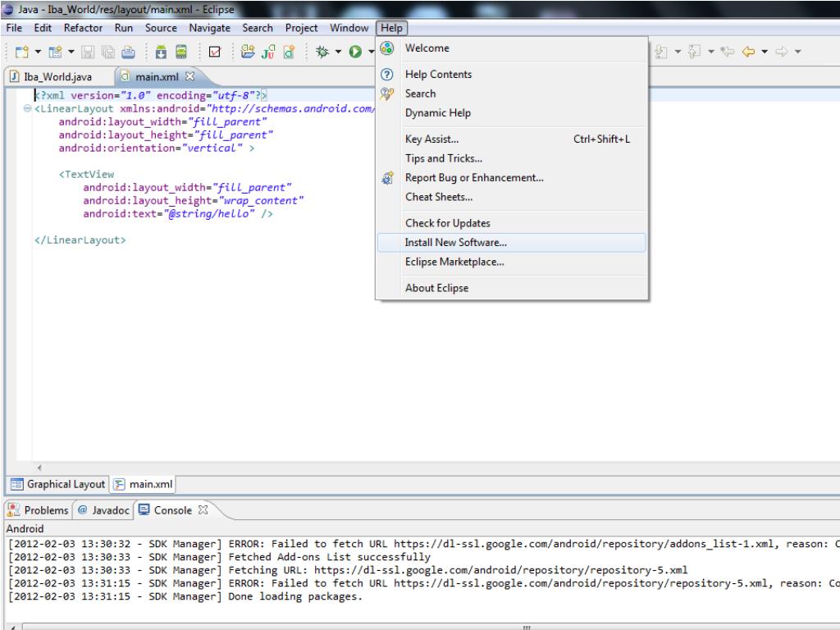Click the Save All toolbar icon

(x=108, y=52)
